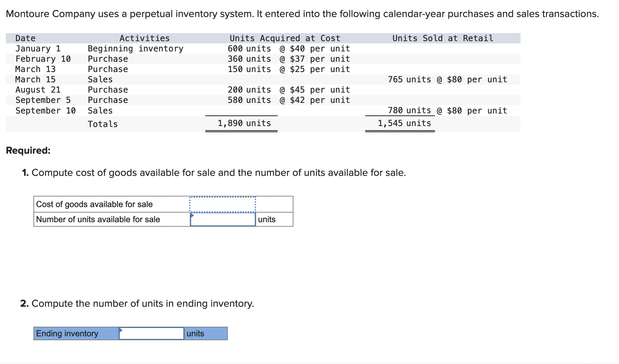The image size is (619, 364).
Task: Click the Number of units available input field
Action: point(223,219)
